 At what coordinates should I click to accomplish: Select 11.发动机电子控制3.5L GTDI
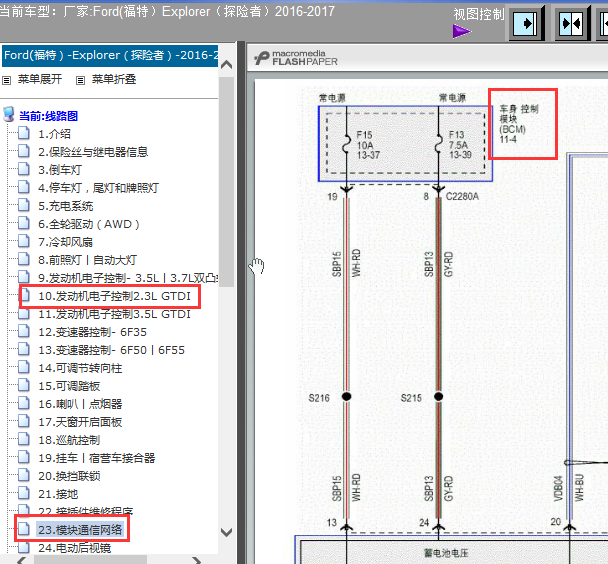point(114,314)
